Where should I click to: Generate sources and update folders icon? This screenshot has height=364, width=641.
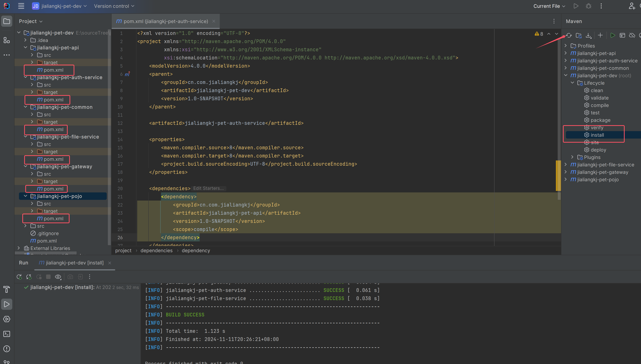(x=579, y=35)
